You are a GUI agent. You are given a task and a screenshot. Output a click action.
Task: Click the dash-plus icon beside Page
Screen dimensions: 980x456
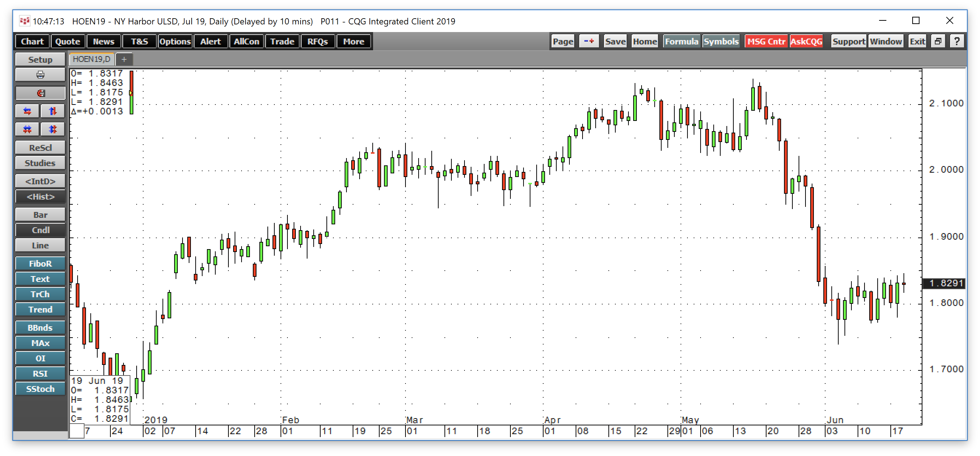tap(589, 41)
